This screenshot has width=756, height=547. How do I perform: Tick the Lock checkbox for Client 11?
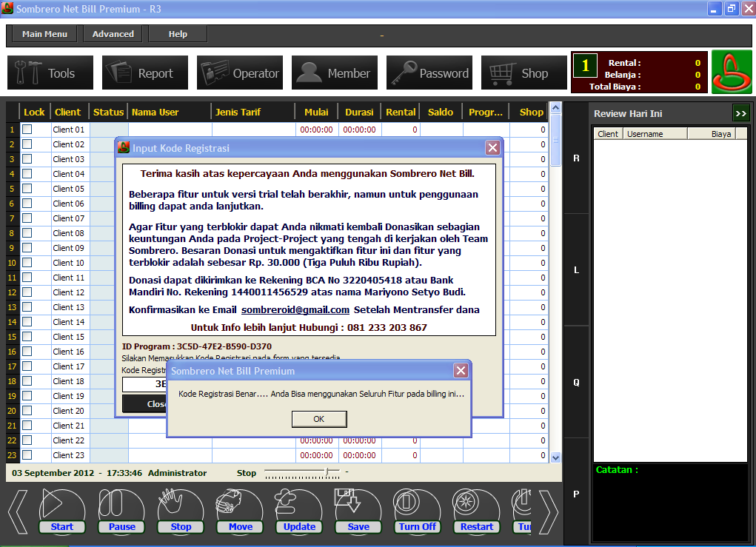[27, 277]
